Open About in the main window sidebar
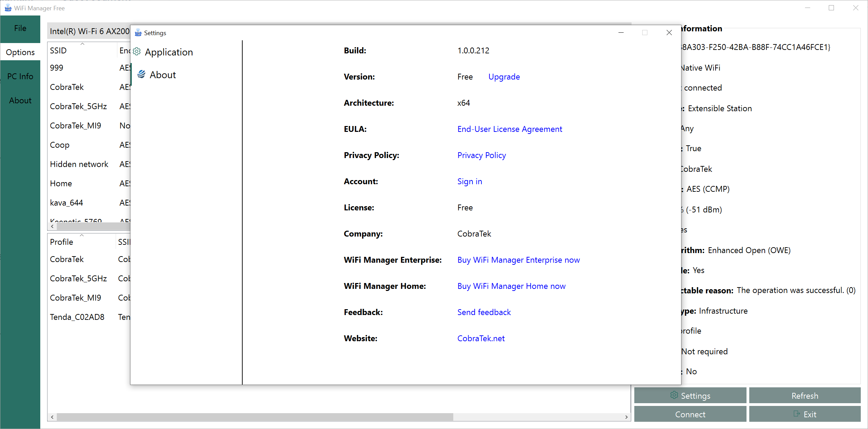The height and width of the screenshot is (429, 868). coord(20,101)
